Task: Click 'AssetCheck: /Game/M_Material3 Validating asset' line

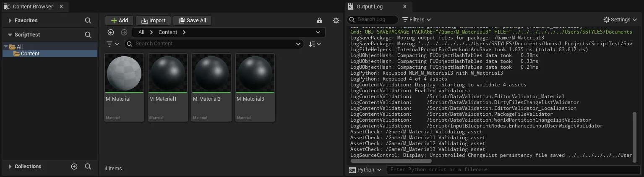Action: tap(418, 149)
